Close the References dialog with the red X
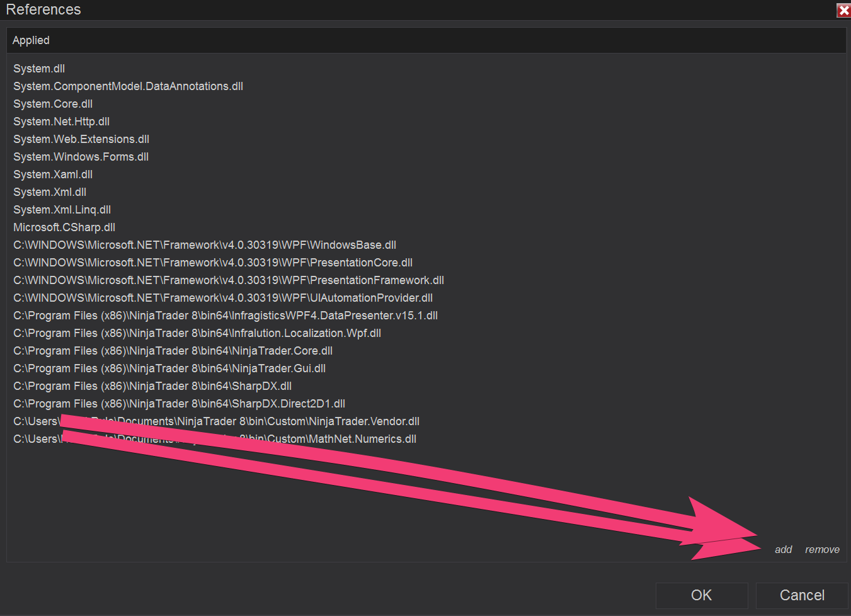This screenshot has width=851, height=616. click(x=843, y=10)
